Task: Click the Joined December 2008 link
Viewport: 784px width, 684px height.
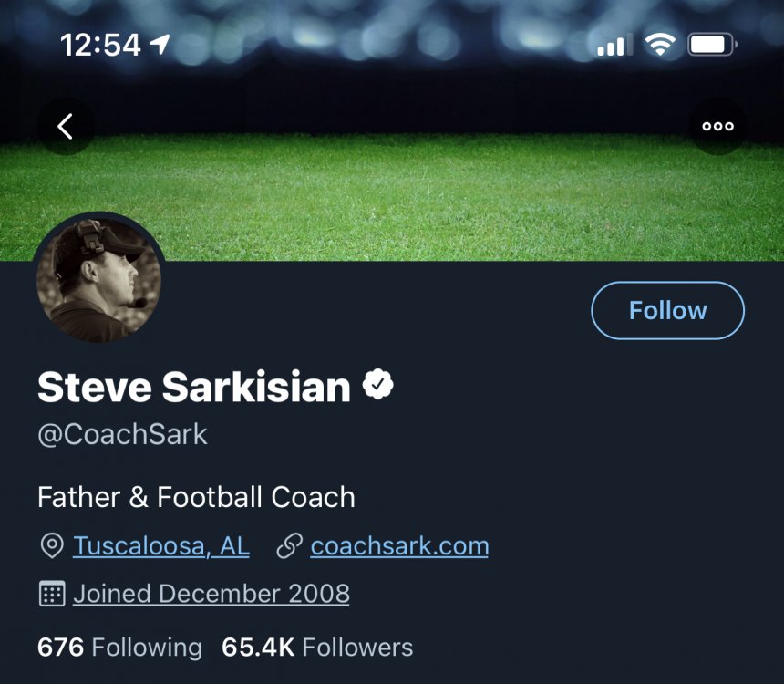Action: pos(211,595)
